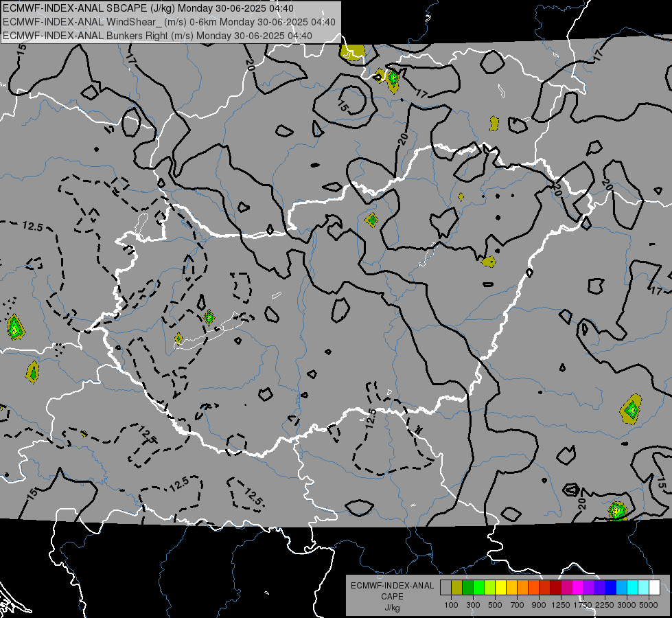Select the bright green legend swatch
Screen dimensions: 672x618
478,587
